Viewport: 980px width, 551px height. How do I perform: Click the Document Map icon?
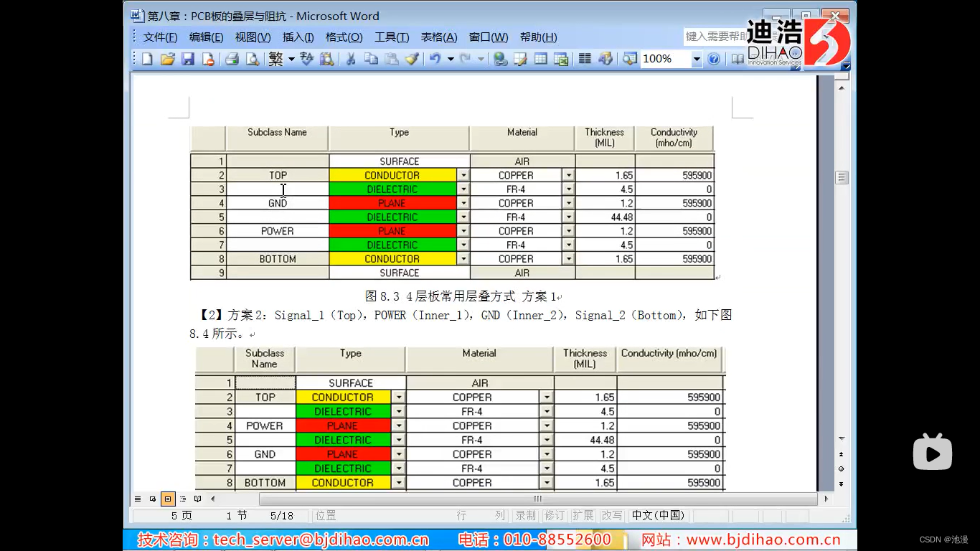coord(629,59)
